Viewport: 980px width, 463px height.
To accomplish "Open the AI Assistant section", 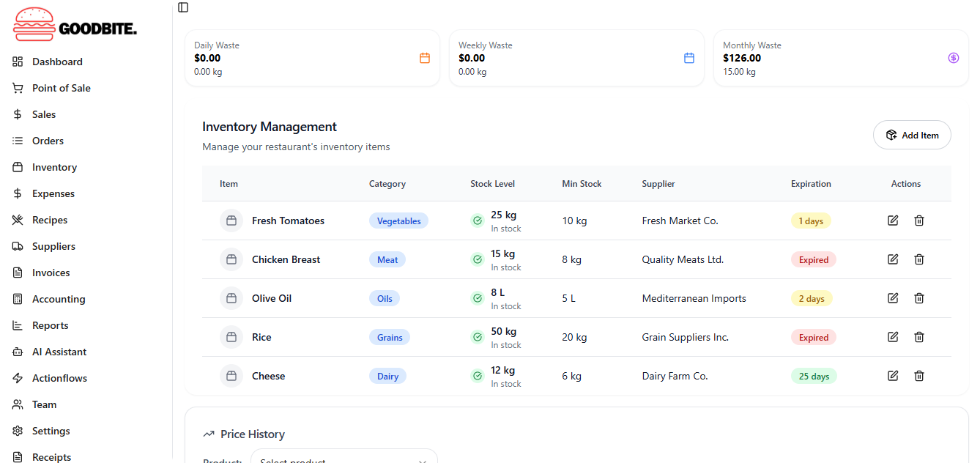I will point(59,352).
